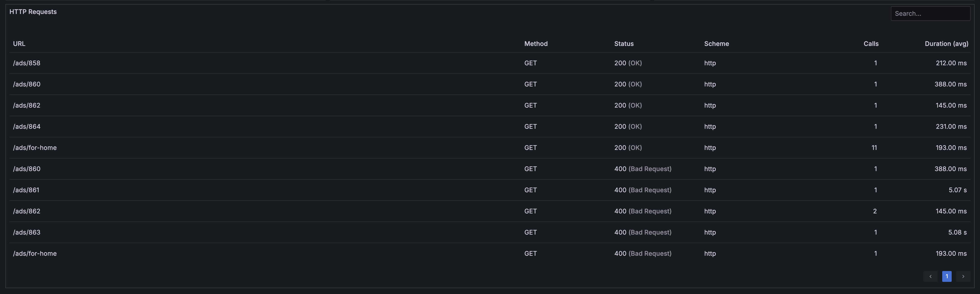Click /ads/861 Bad Request URL
The image size is (980, 294).
click(x=26, y=190)
